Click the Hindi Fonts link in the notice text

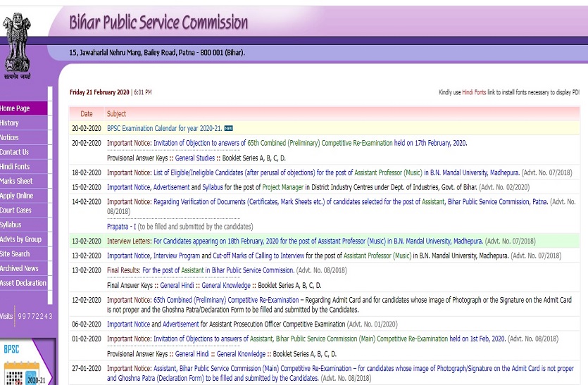pyautogui.click(x=474, y=92)
